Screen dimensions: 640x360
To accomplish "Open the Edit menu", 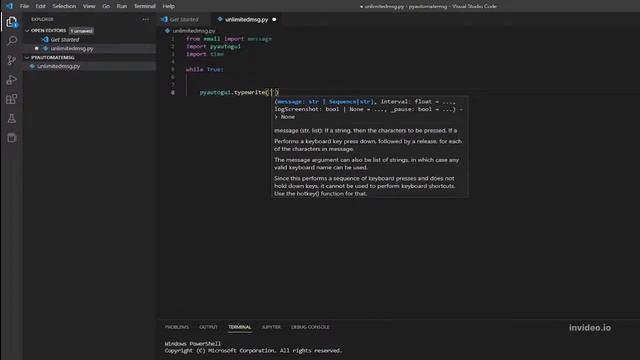I will click(40, 6).
